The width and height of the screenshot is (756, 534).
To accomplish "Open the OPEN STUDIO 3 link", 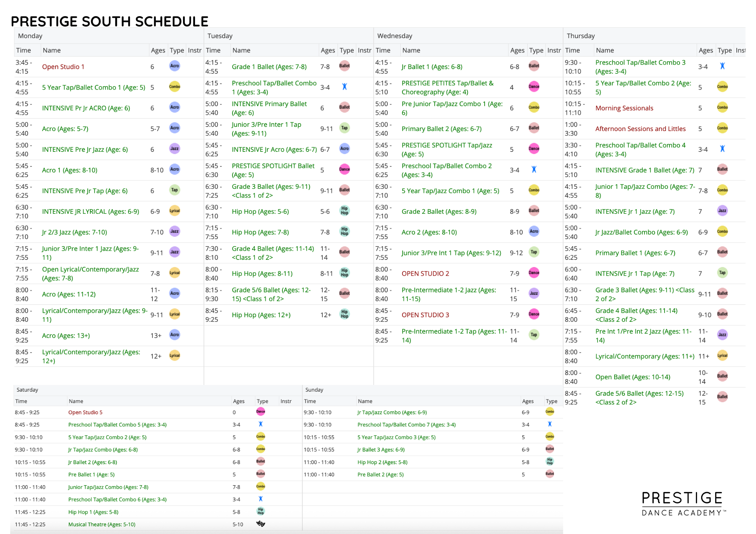I will (425, 315).
